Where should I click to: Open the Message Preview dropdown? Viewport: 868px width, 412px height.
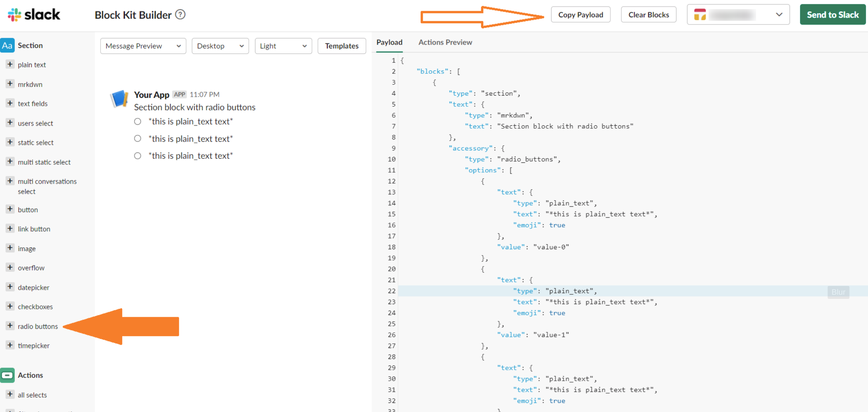[x=143, y=46]
